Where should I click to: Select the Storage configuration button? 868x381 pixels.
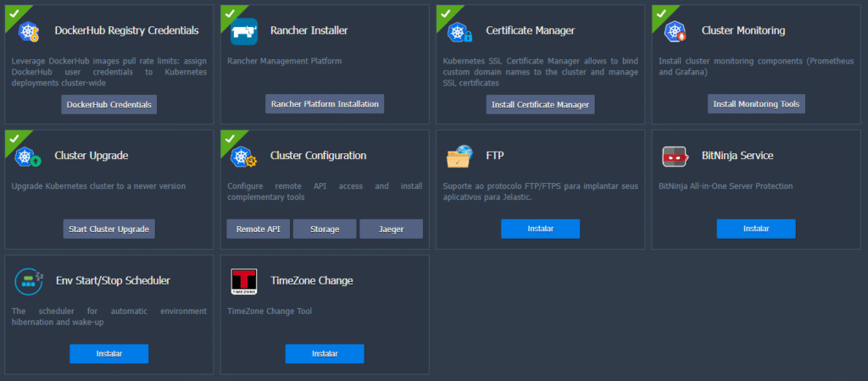click(325, 229)
